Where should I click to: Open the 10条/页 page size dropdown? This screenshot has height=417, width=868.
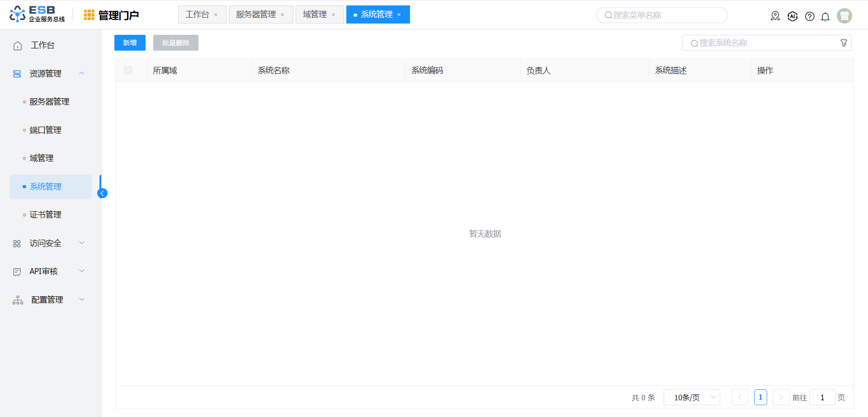click(691, 398)
